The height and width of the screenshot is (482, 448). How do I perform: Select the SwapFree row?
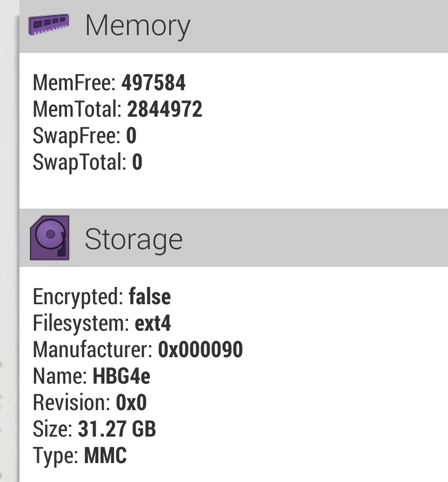[x=84, y=136]
